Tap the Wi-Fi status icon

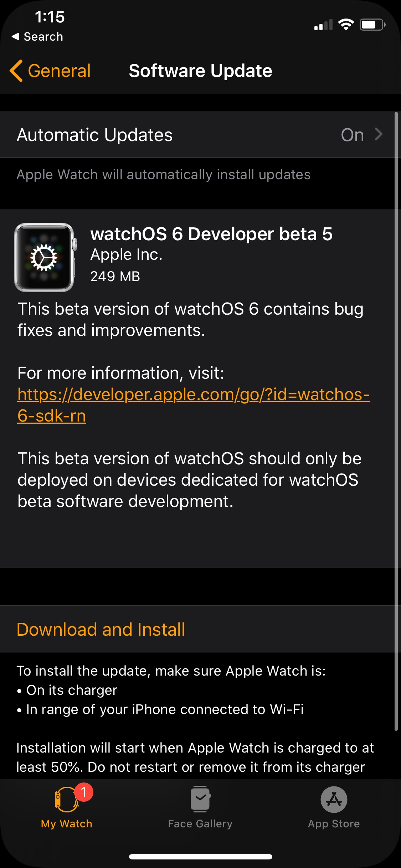coord(346,25)
